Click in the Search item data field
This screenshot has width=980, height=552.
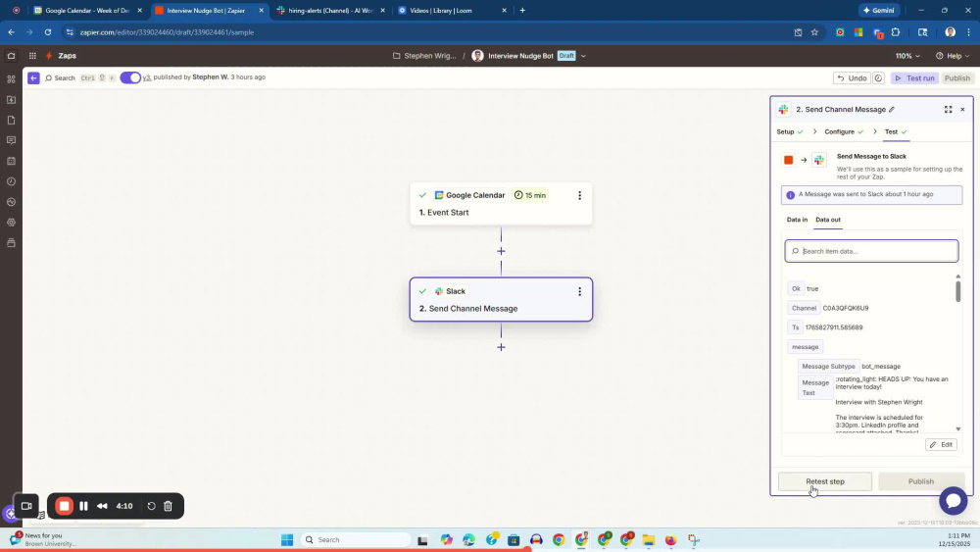tap(872, 251)
